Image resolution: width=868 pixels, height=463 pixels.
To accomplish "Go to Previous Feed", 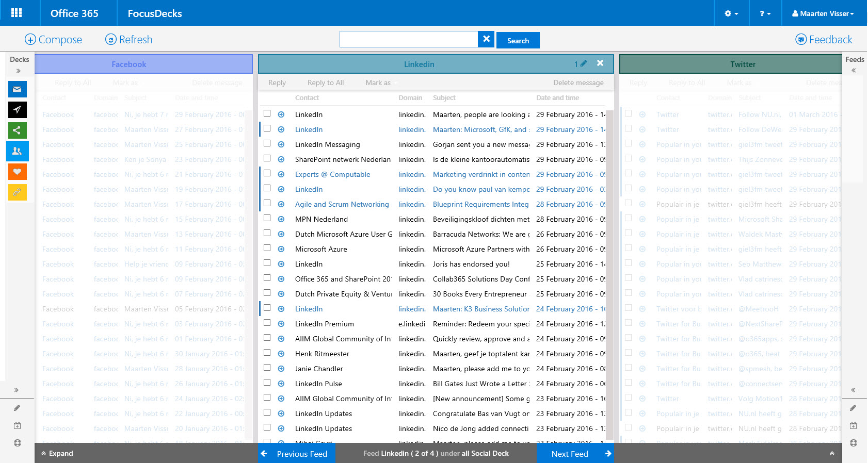I will coord(296,454).
